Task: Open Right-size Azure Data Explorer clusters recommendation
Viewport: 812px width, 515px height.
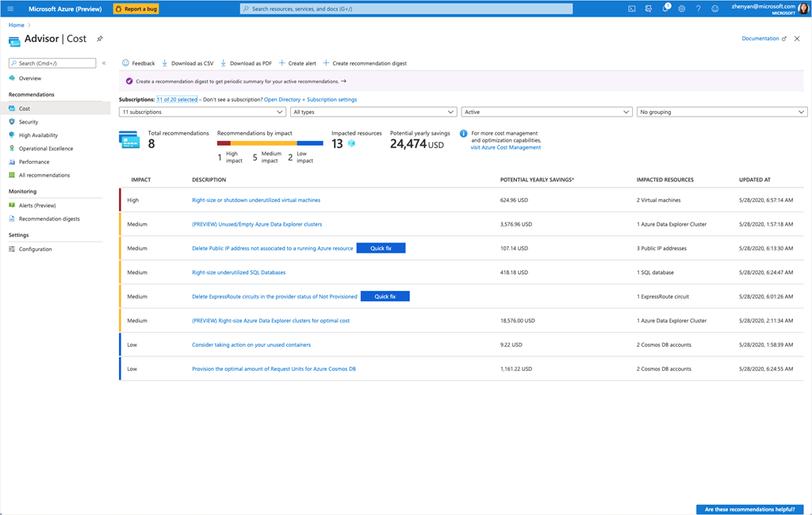Action: coord(271,321)
